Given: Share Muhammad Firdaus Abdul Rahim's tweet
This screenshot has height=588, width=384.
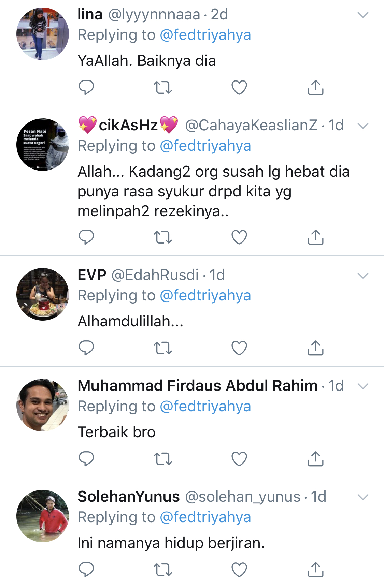Looking at the screenshot, I should [x=315, y=459].
